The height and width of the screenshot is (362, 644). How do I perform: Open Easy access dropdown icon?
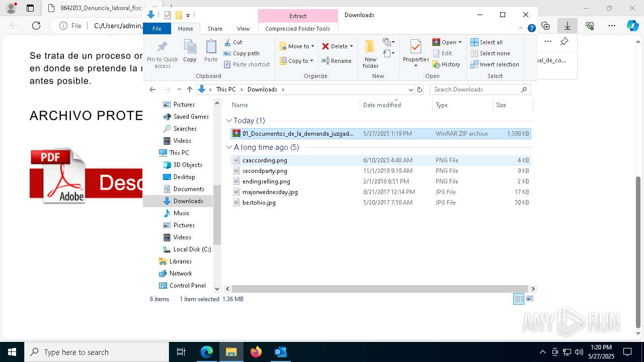[x=388, y=53]
